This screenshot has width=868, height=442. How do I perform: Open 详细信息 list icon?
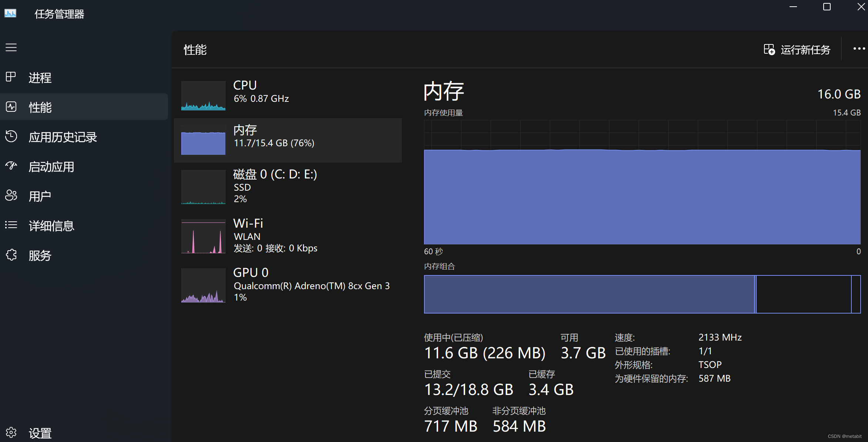[11, 225]
